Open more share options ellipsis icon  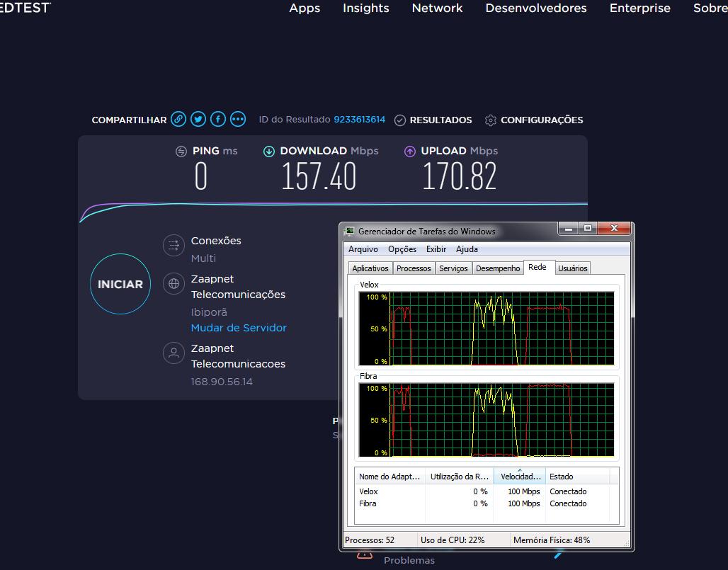[x=238, y=119]
